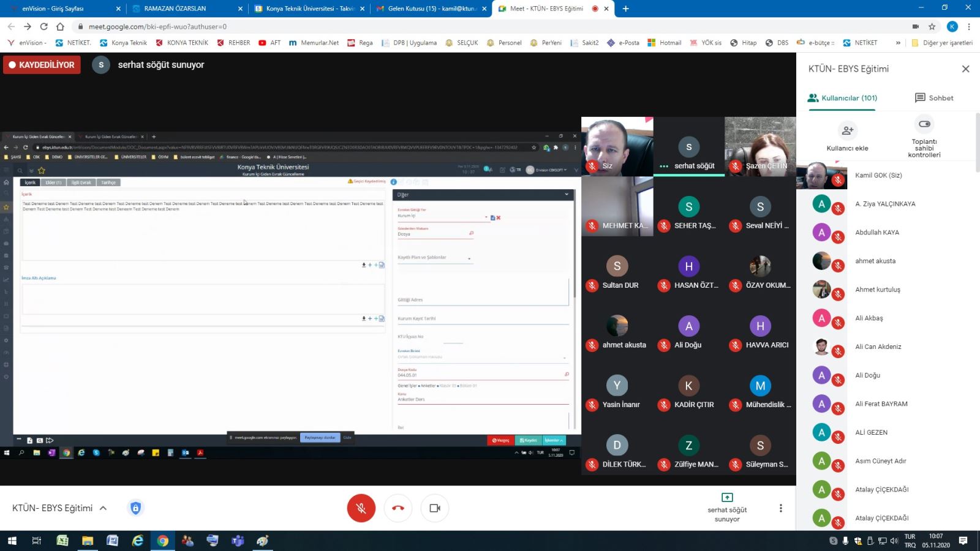Switch to the Sohbet chat tab
The height and width of the screenshot is (551, 980).
[x=934, y=98]
